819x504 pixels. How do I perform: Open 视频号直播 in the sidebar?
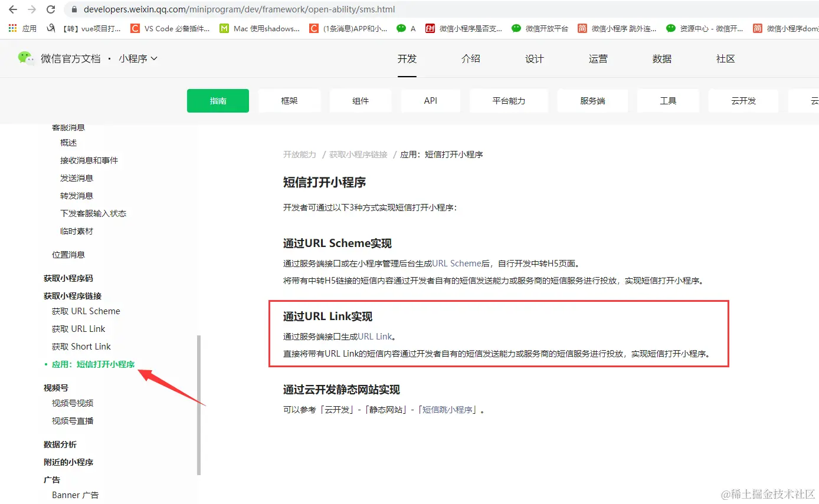pos(73,421)
